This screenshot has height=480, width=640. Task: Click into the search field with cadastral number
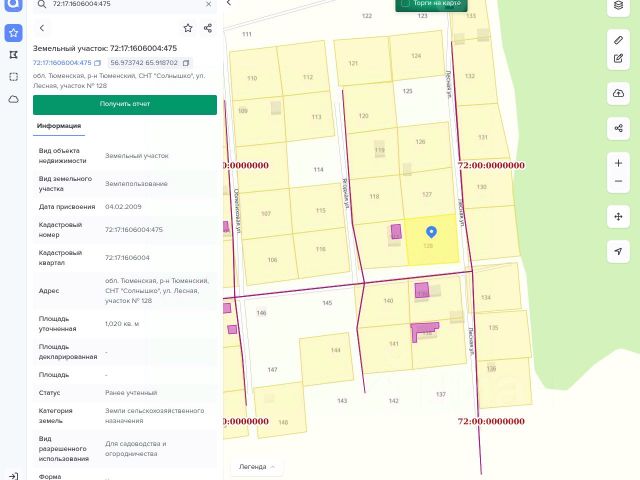pos(127,4)
